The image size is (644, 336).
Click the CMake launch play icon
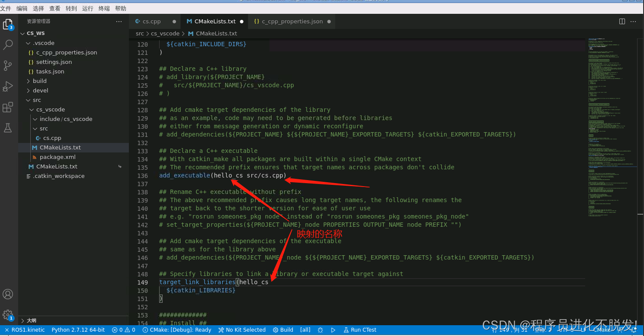click(x=333, y=330)
